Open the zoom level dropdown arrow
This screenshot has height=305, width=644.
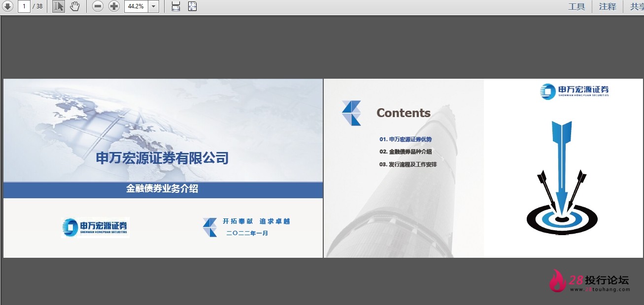point(154,6)
